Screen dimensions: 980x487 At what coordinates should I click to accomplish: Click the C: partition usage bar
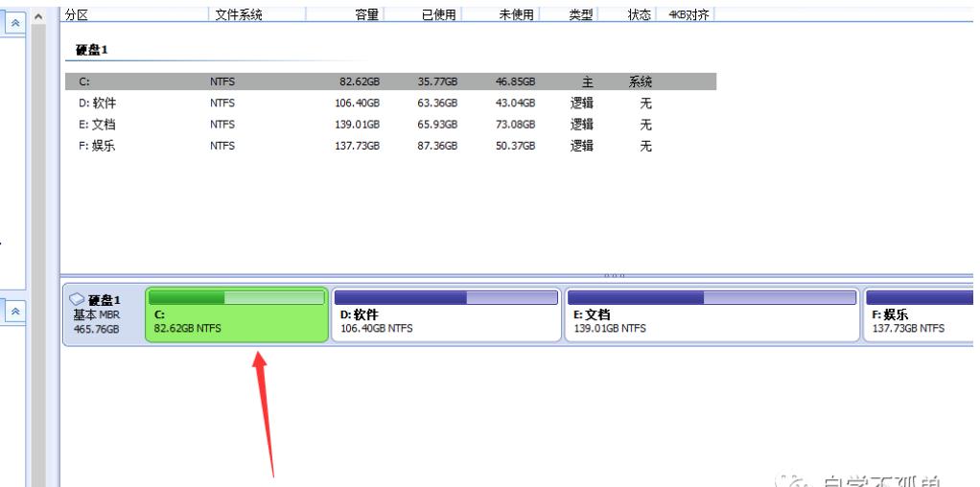click(x=237, y=297)
